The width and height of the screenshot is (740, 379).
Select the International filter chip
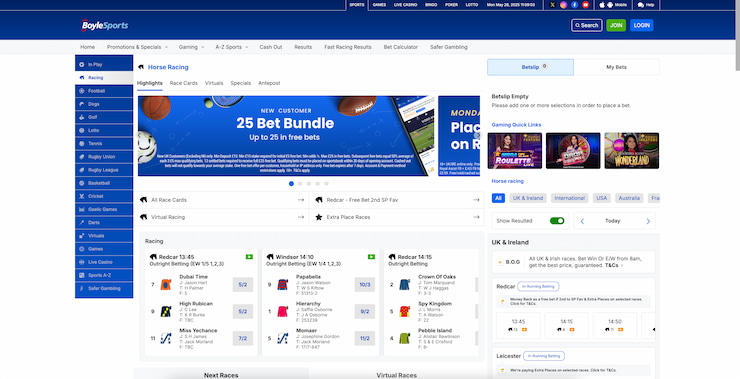(x=570, y=198)
